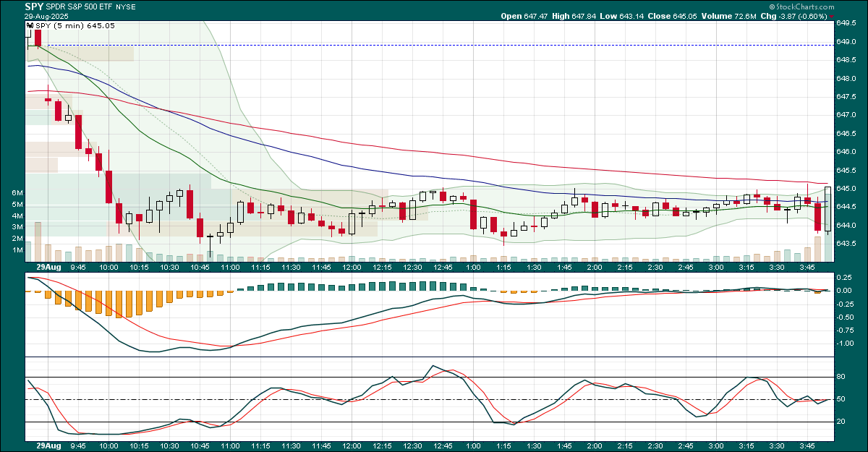This screenshot has height=452, width=868.
Task: Click the 645.0 price axis label
Action: (x=847, y=189)
